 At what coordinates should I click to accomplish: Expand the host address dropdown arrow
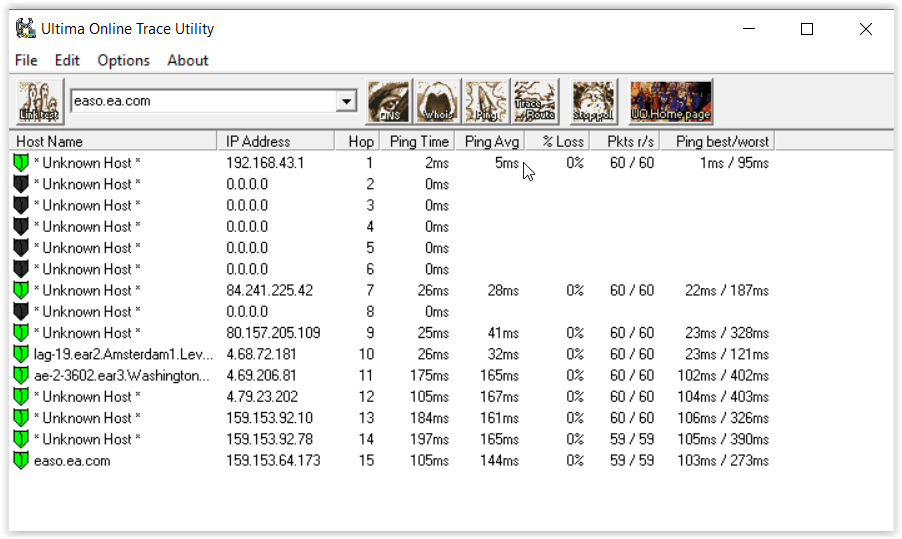[347, 101]
